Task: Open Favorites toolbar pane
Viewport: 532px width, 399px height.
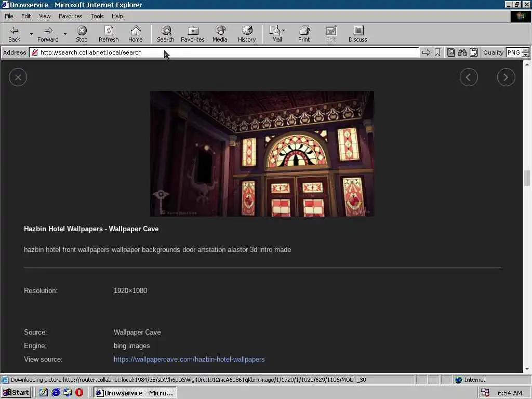Action: point(192,34)
